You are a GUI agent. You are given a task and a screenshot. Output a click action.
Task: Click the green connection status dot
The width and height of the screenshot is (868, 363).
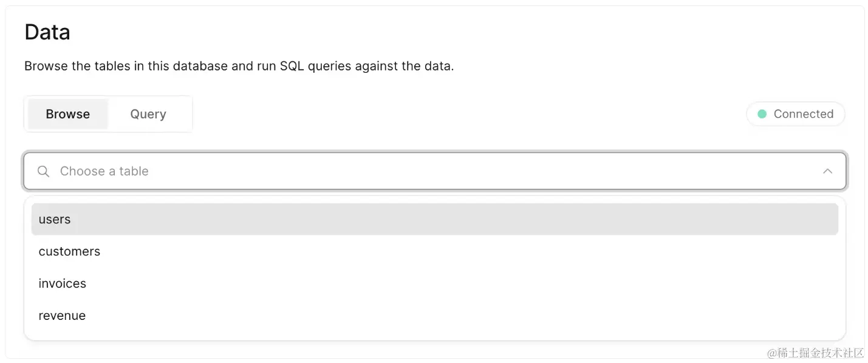coord(762,114)
